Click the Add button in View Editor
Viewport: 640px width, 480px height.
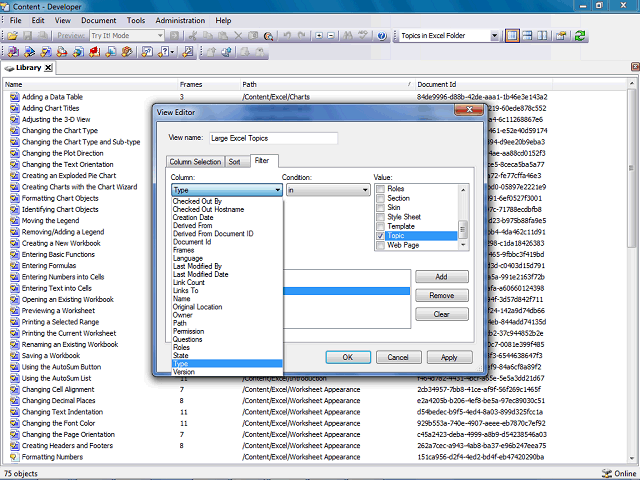[442, 277]
